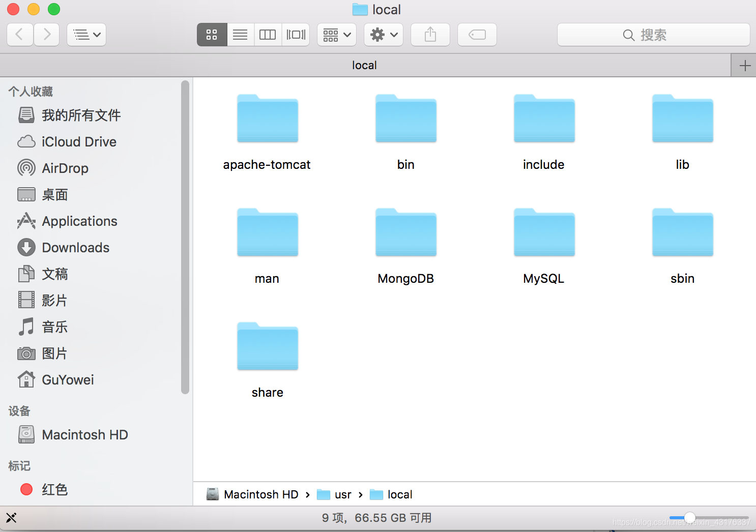
Task: Click the 标记 section header
Action: [19, 466]
